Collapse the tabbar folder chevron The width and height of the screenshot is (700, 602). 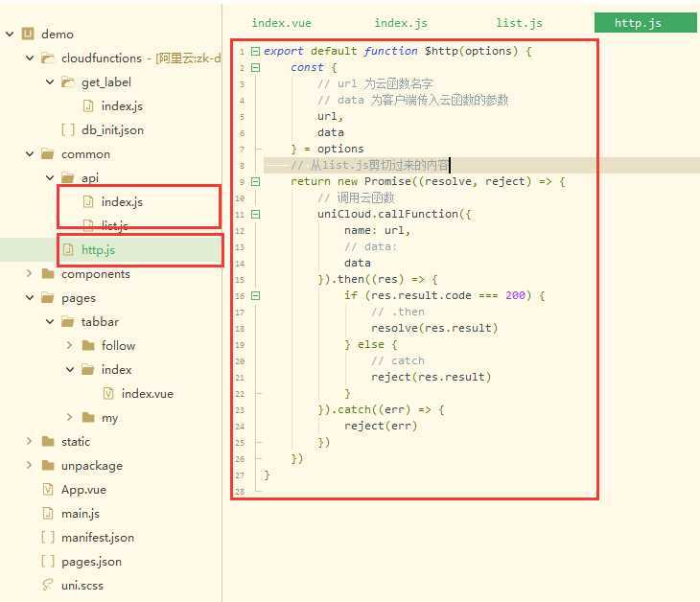tap(50, 321)
